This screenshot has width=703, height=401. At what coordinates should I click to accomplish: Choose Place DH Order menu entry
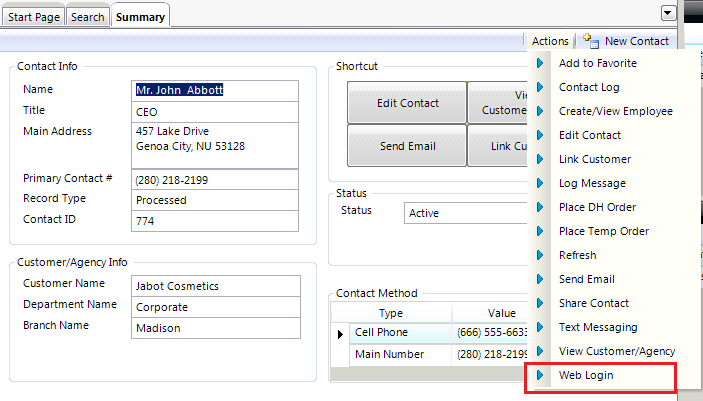597,207
